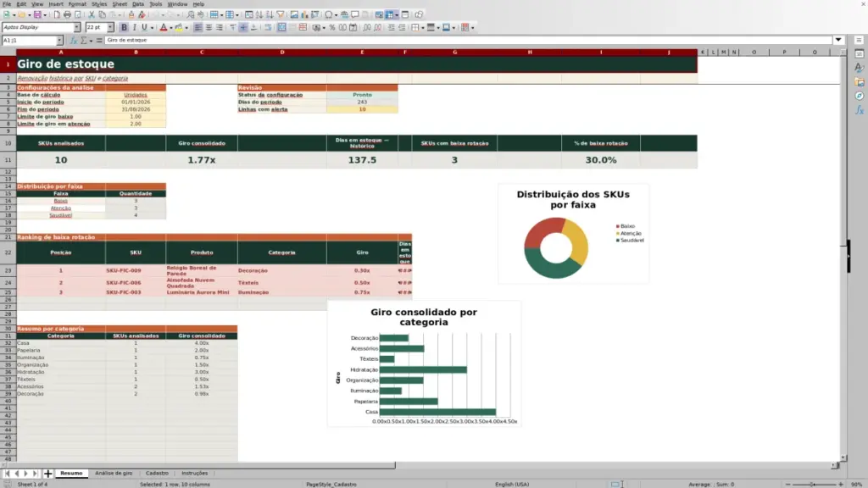
Task: Open the sidebar Navigator icon
Action: (x=860, y=97)
